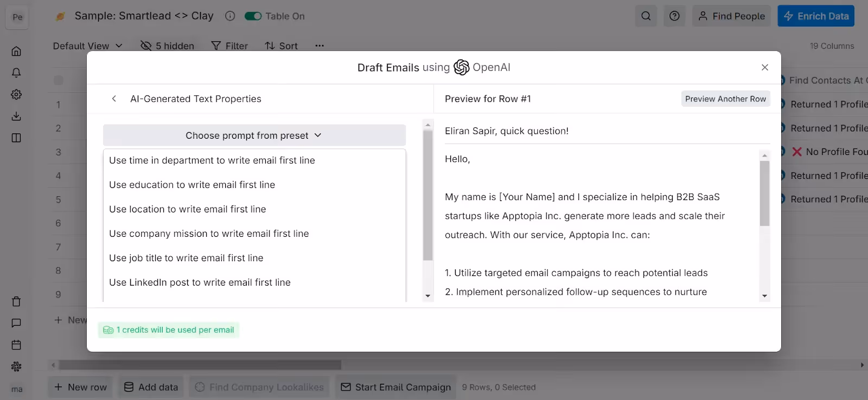The height and width of the screenshot is (400, 868).
Task: Click the 1 credits per email badge
Action: click(169, 330)
